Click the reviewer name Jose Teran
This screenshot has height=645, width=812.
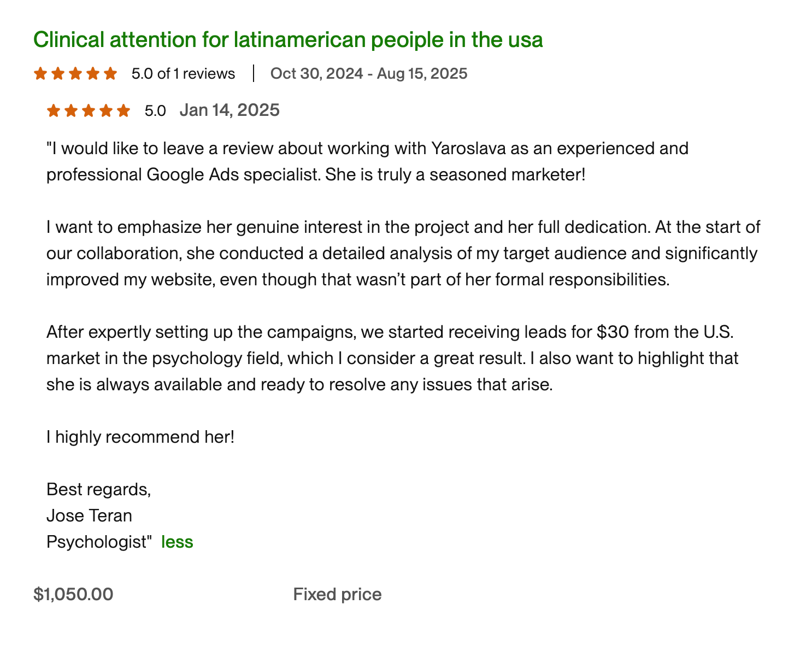tap(89, 515)
